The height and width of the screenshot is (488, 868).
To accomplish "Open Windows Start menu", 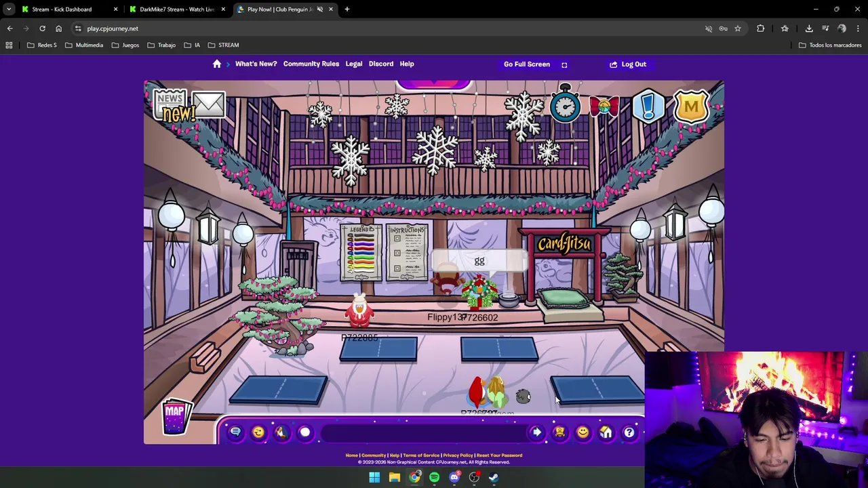I will 374,477.
